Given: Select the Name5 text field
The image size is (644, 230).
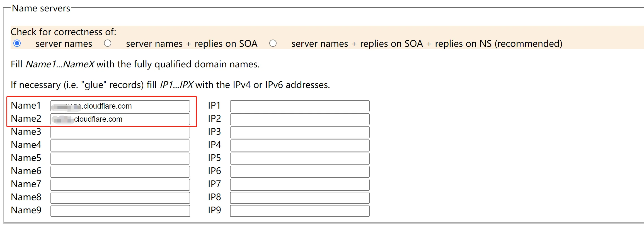Looking at the screenshot, I should point(120,158).
